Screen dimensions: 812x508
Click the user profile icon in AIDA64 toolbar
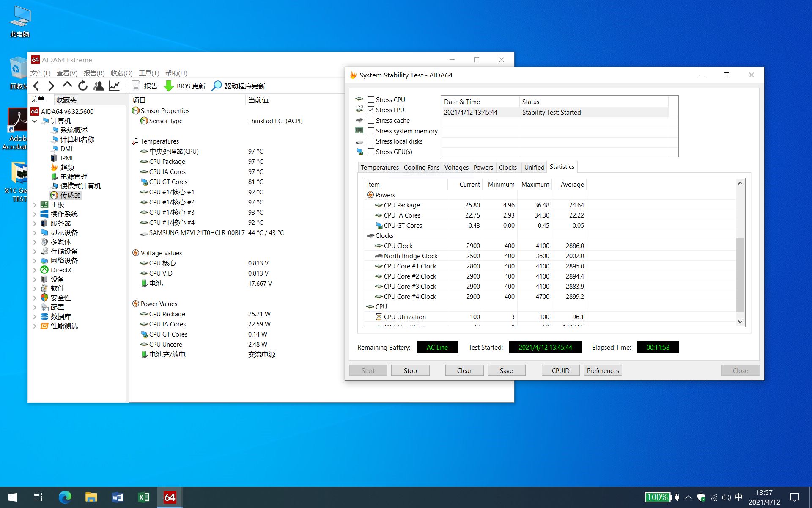[x=99, y=86]
